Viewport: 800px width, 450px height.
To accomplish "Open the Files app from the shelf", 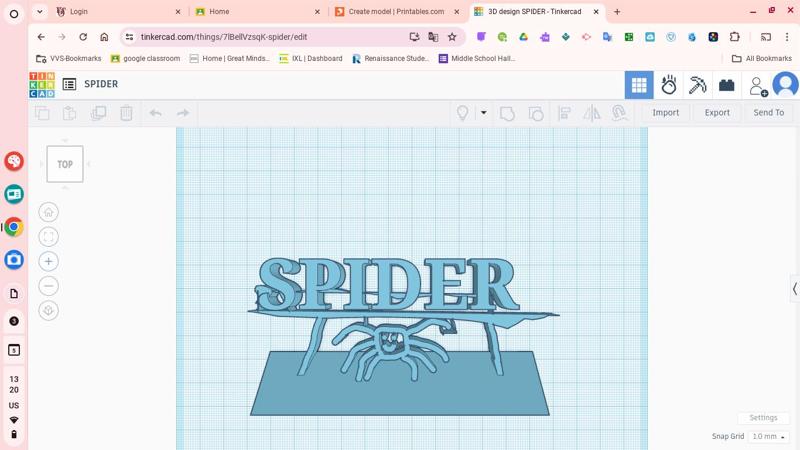I will click(14, 293).
